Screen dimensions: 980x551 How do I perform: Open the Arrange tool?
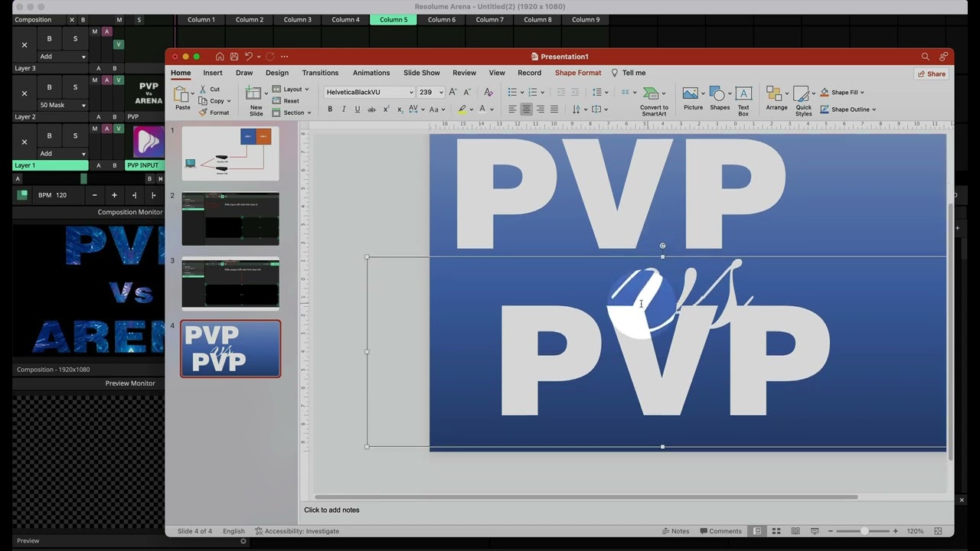click(x=776, y=98)
